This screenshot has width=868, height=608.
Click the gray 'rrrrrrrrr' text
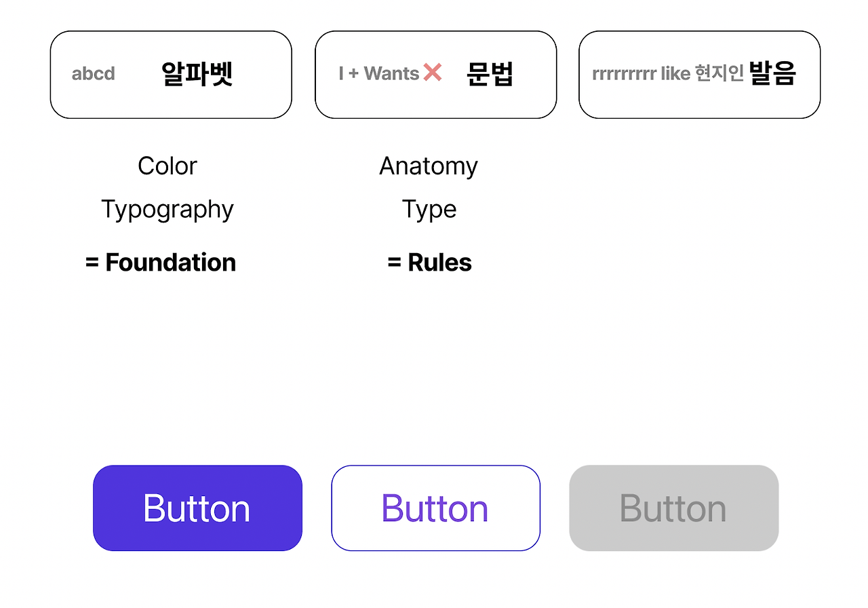(624, 74)
